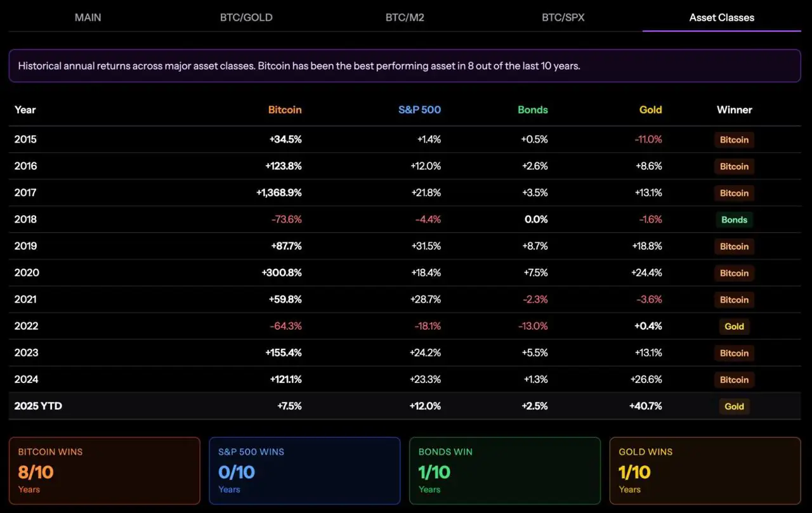Screen dimensions: 812x513
Task: Click Bitcoin return +34.5% for 2015
Action: (285, 140)
